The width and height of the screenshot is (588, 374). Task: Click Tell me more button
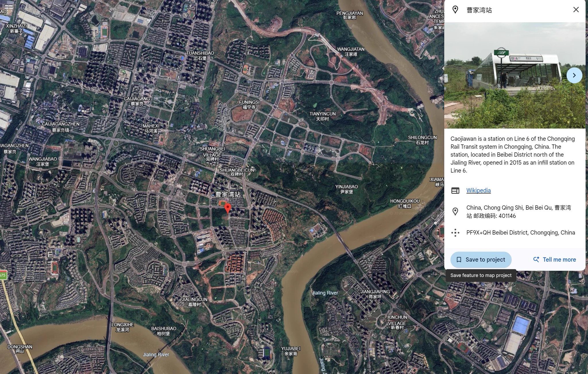[x=554, y=260]
